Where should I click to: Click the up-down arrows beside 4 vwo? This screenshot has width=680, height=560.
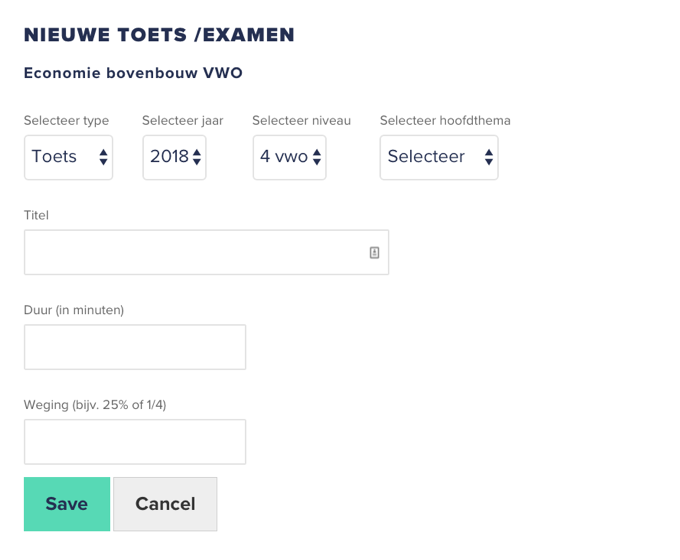(317, 157)
